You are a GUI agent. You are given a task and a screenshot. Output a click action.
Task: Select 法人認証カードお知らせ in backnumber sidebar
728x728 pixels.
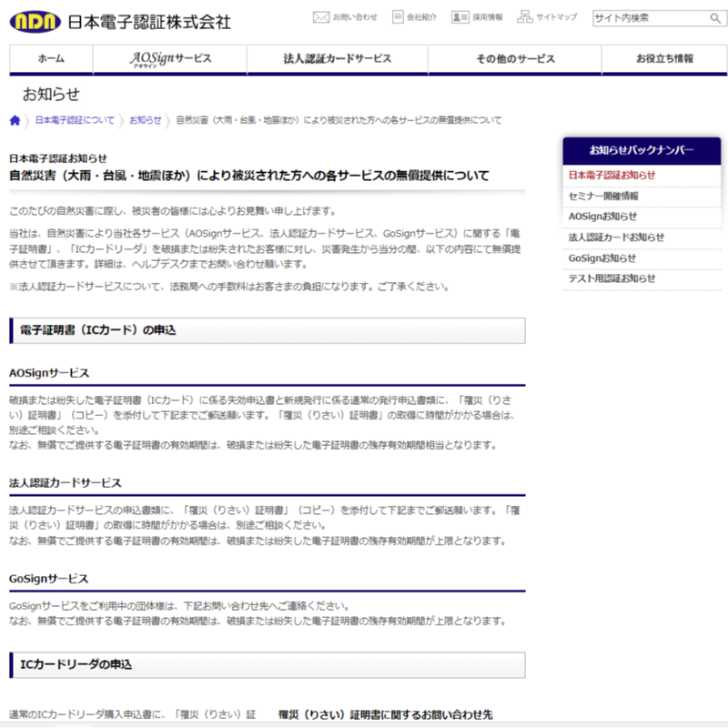click(616, 238)
